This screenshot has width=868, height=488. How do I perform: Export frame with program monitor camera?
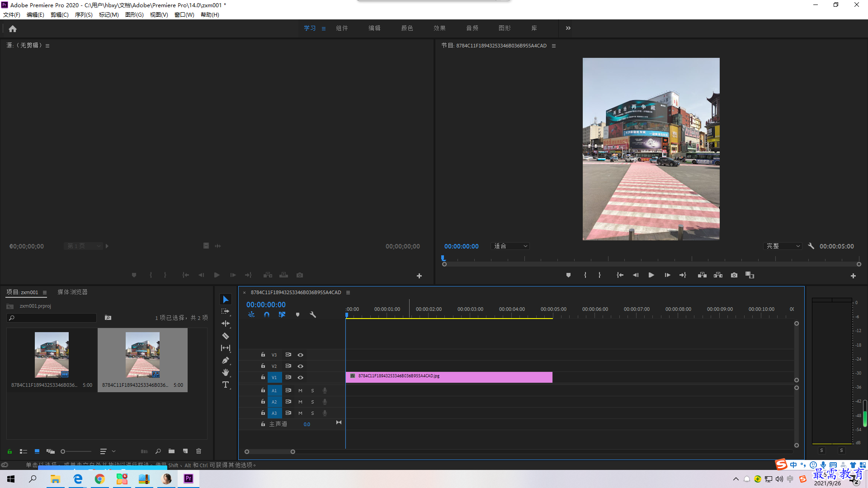(x=734, y=275)
